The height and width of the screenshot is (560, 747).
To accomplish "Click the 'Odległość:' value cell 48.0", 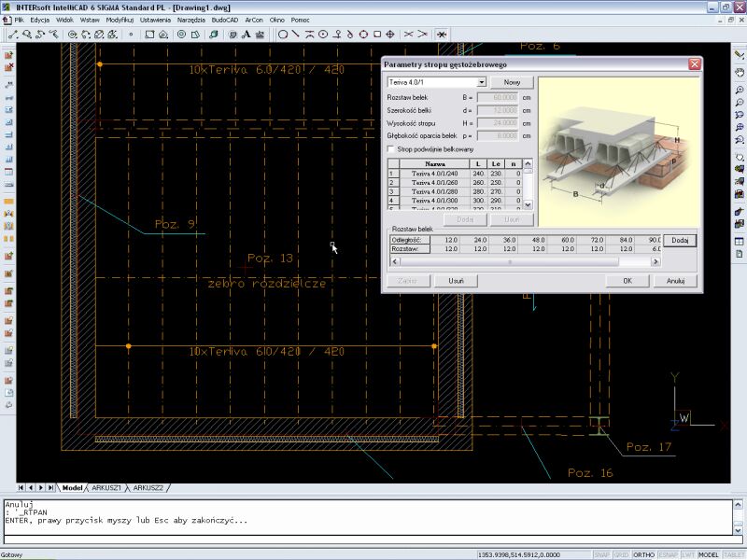I will (x=532, y=240).
